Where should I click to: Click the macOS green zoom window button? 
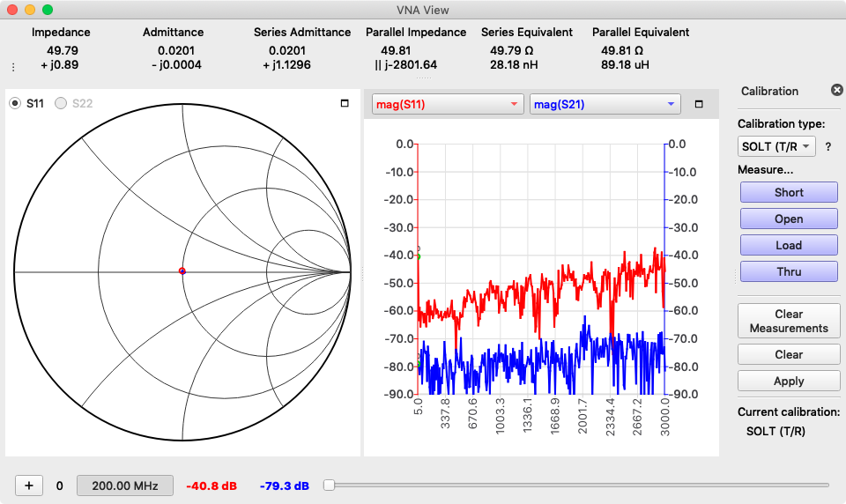48,9
